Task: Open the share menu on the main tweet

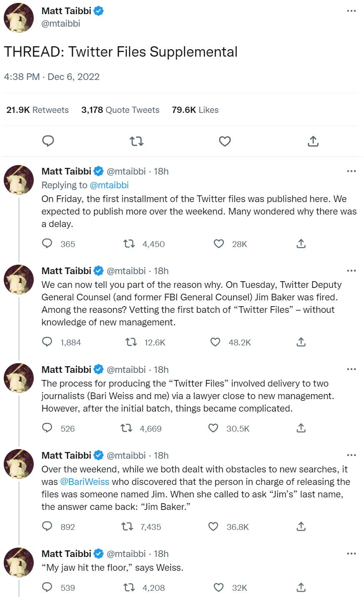Action: pyautogui.click(x=313, y=141)
